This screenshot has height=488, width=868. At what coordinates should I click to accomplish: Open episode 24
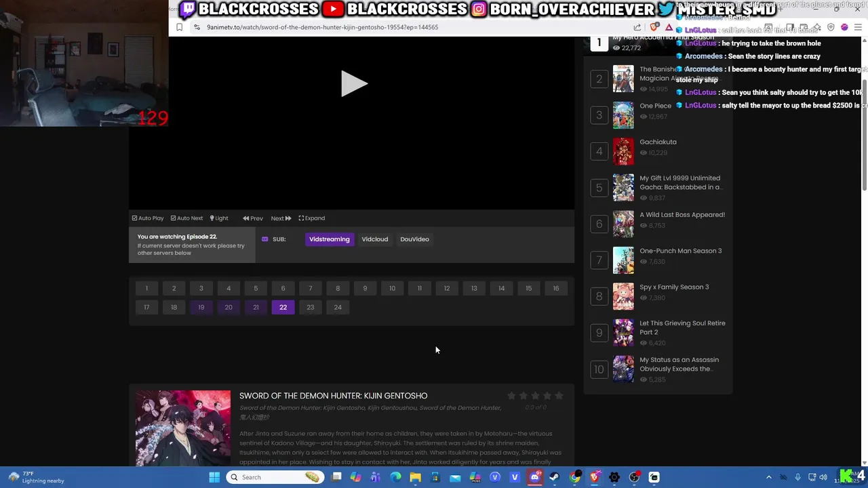click(338, 307)
